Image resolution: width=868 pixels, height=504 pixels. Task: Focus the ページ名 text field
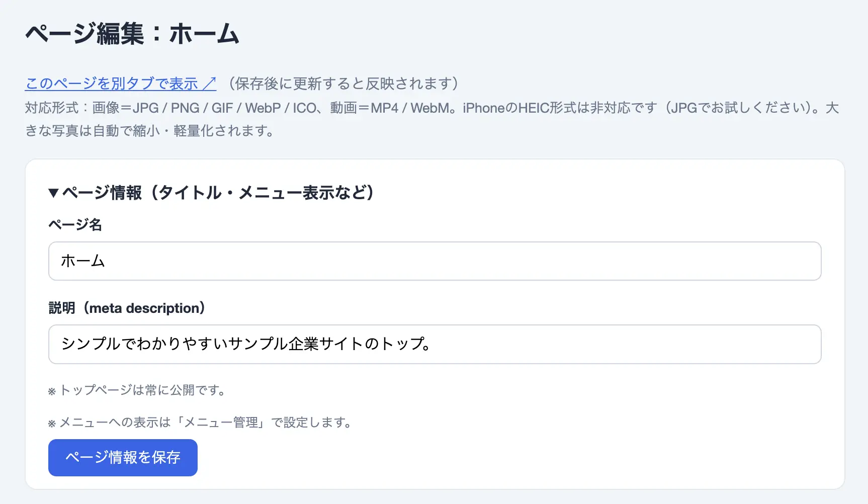point(435,261)
